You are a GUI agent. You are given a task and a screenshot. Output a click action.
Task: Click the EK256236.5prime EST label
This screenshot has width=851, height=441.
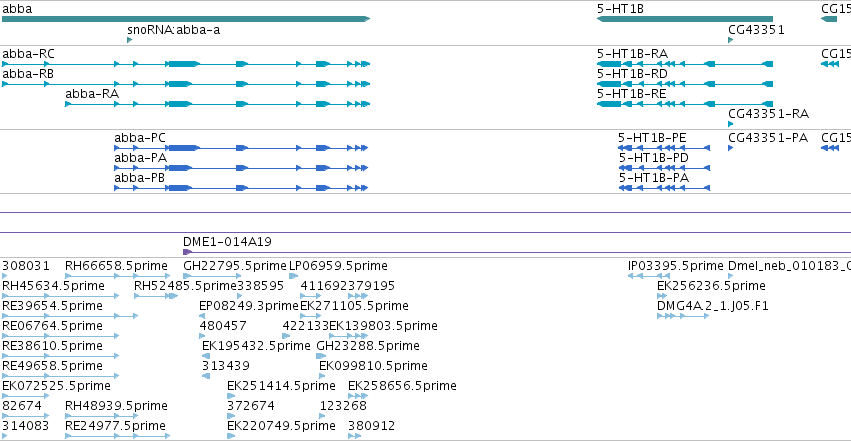tap(712, 286)
